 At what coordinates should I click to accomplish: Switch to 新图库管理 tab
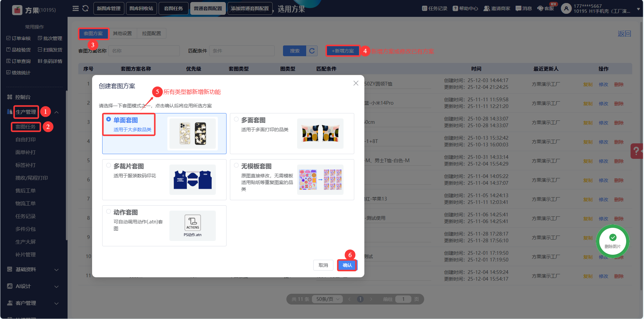pyautogui.click(x=109, y=8)
